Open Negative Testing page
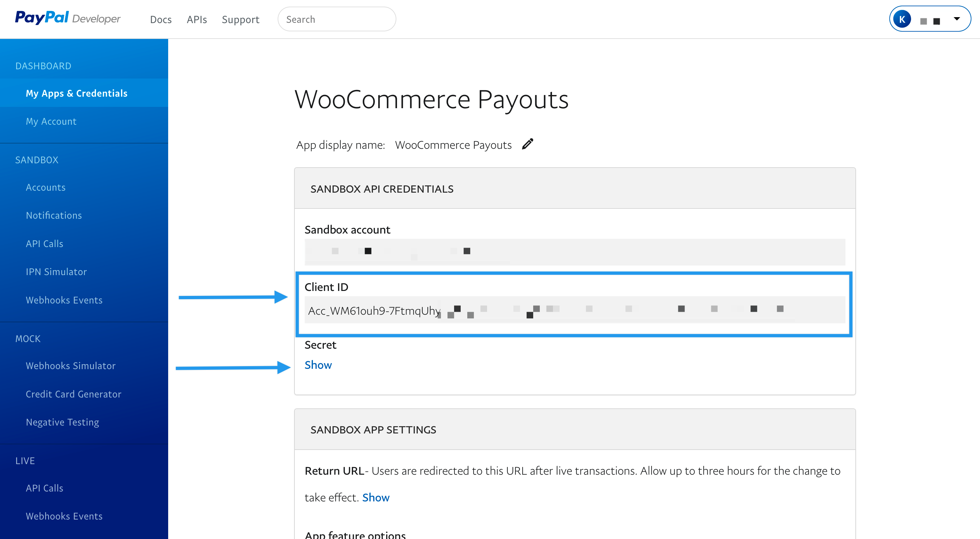 [x=62, y=422]
